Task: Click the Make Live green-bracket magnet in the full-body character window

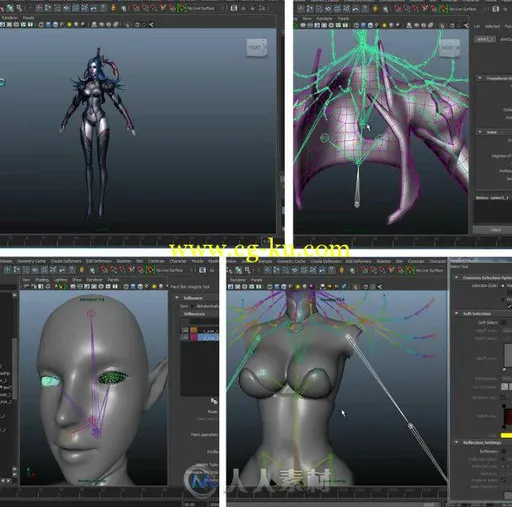Action: (x=181, y=8)
